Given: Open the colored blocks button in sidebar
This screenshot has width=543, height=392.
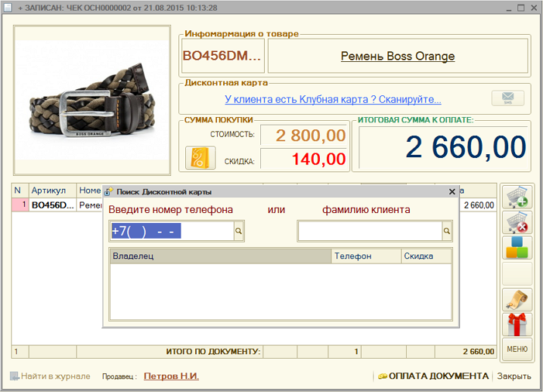Looking at the screenshot, I should coord(517,248).
